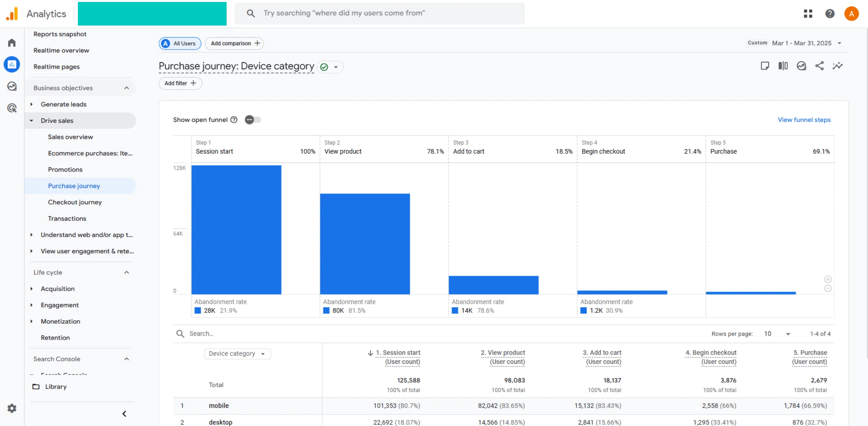Collapse the sidebar with back chevron

click(124, 414)
